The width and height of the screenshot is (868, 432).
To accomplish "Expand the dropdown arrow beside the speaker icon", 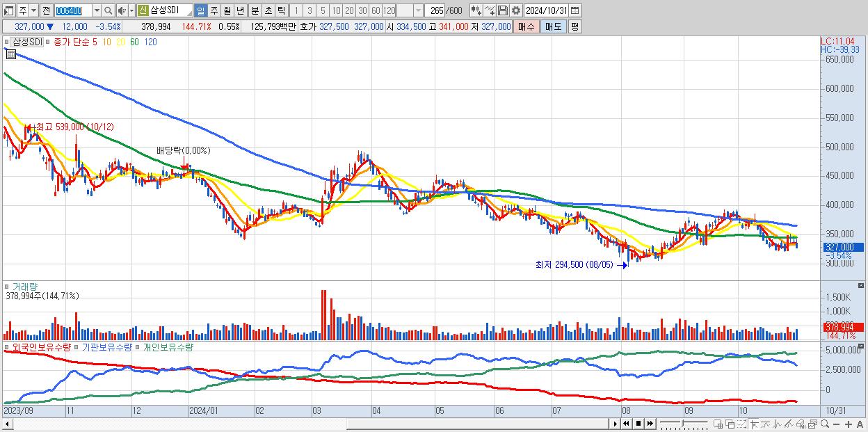I will [131, 10].
